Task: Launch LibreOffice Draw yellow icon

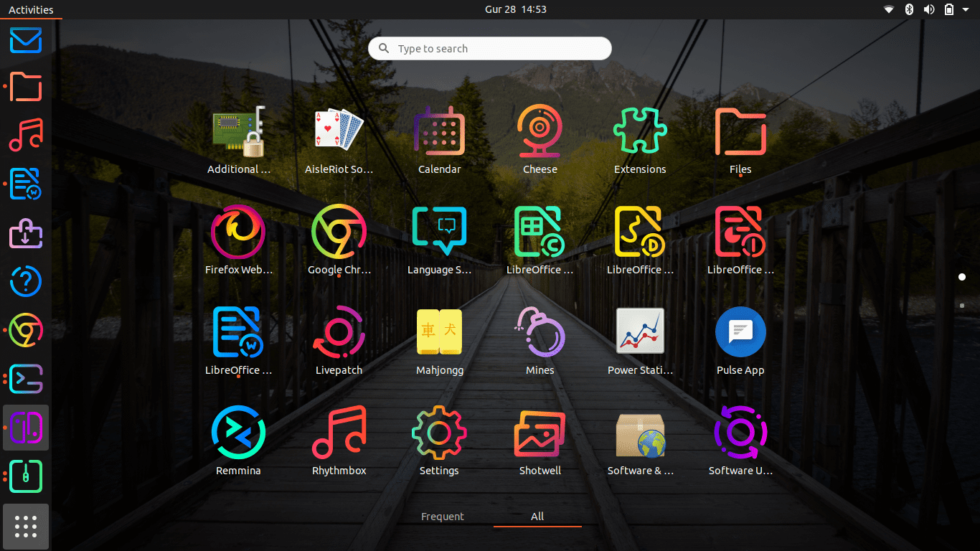Action: [x=640, y=241]
